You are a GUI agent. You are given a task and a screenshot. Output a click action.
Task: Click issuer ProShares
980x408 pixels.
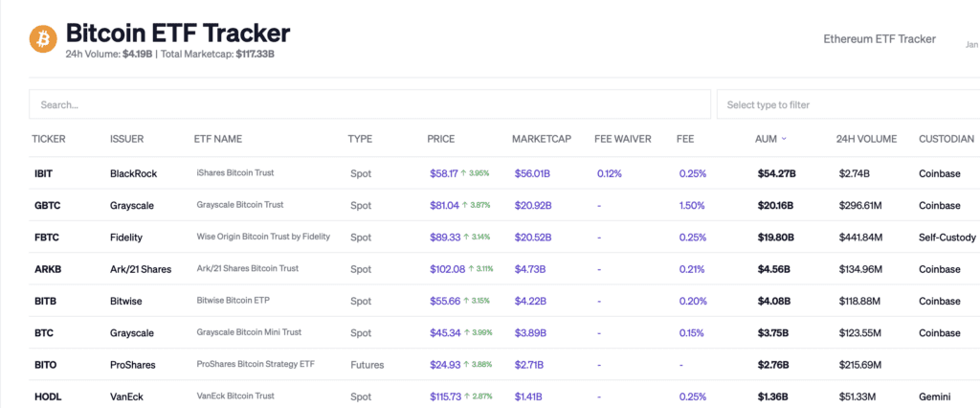click(x=132, y=365)
